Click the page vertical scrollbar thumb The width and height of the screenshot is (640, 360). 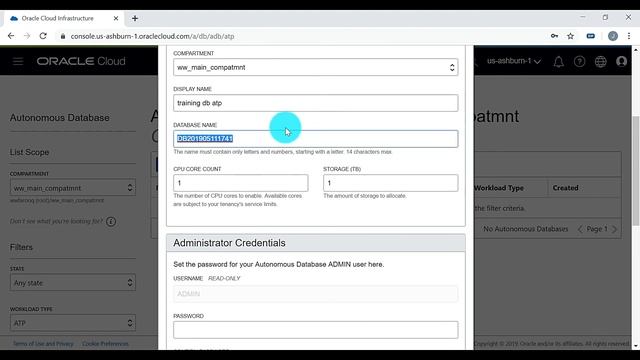coord(636,170)
